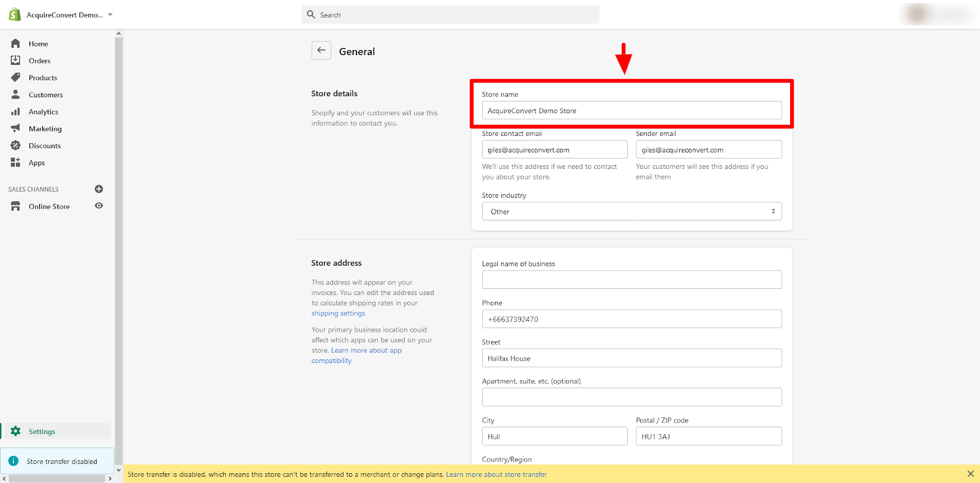Open Orders via its inbox icon
This screenshot has height=483, width=980.
pos(16,61)
